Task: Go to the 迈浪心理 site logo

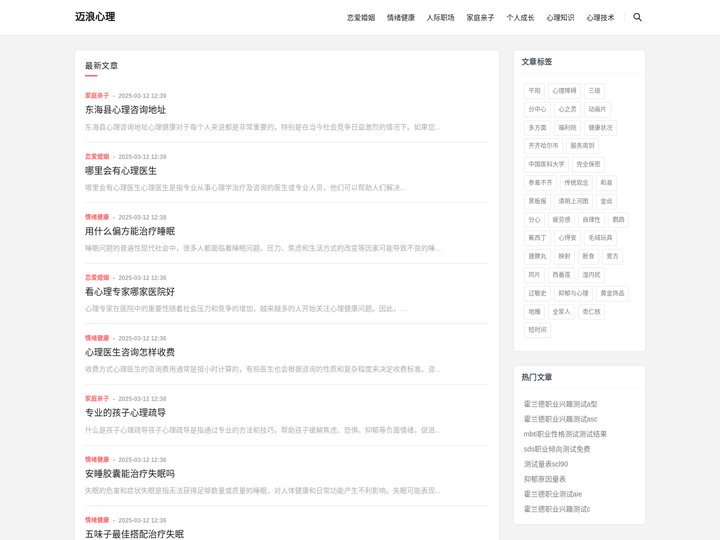Action: (95, 17)
